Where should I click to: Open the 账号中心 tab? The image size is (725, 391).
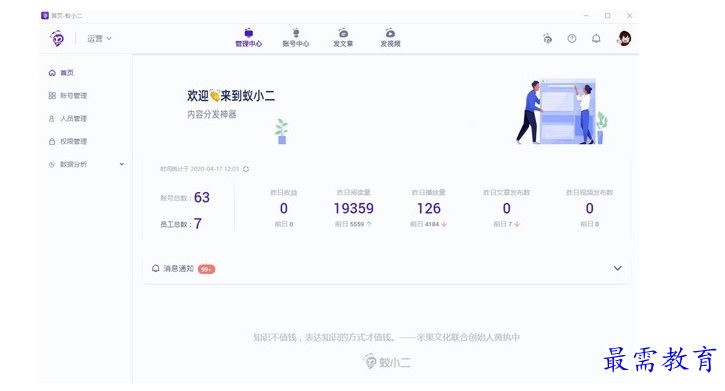click(295, 38)
